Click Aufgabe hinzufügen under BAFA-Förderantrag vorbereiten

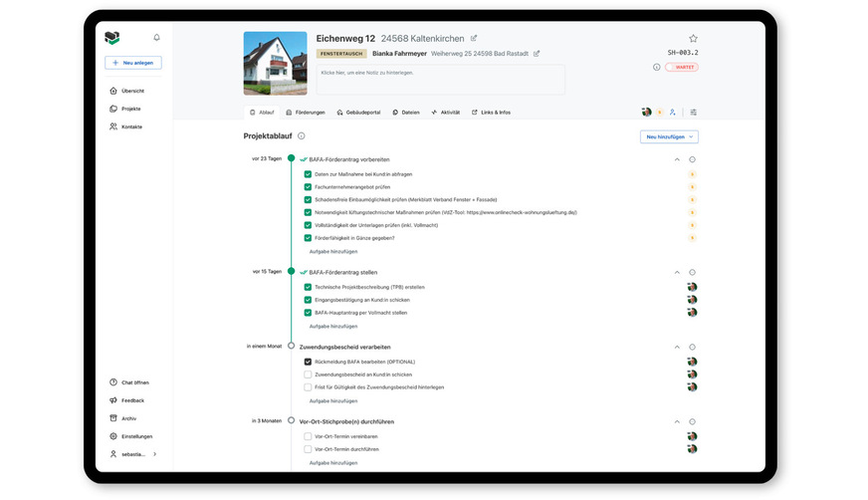point(333,252)
